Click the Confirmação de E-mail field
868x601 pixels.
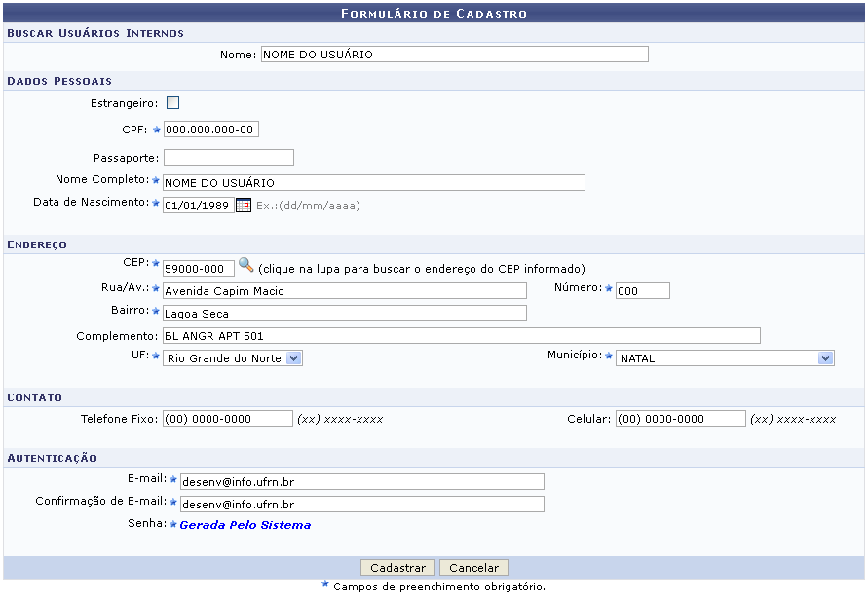361,504
